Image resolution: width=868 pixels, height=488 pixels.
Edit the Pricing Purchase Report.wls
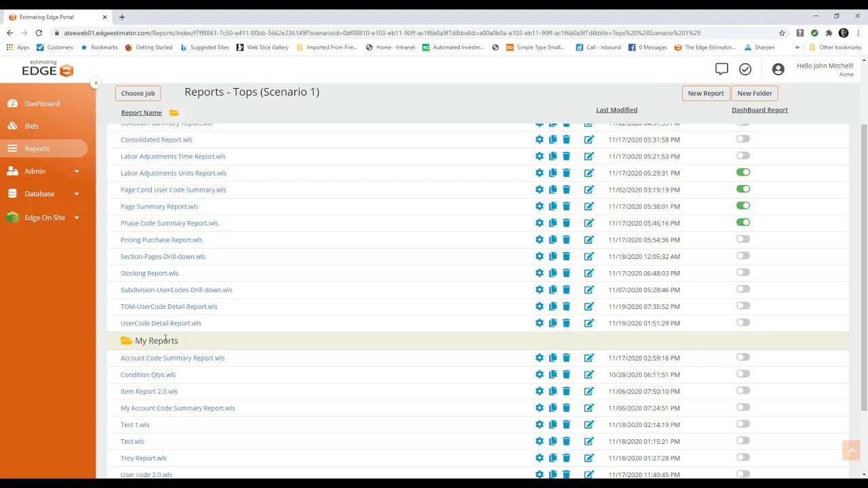pos(589,240)
